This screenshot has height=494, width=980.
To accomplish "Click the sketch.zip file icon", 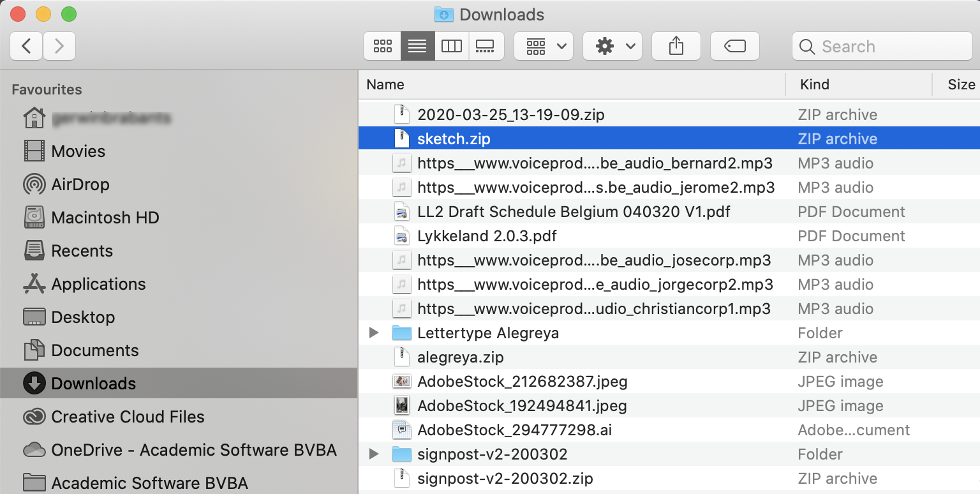I will [x=401, y=138].
